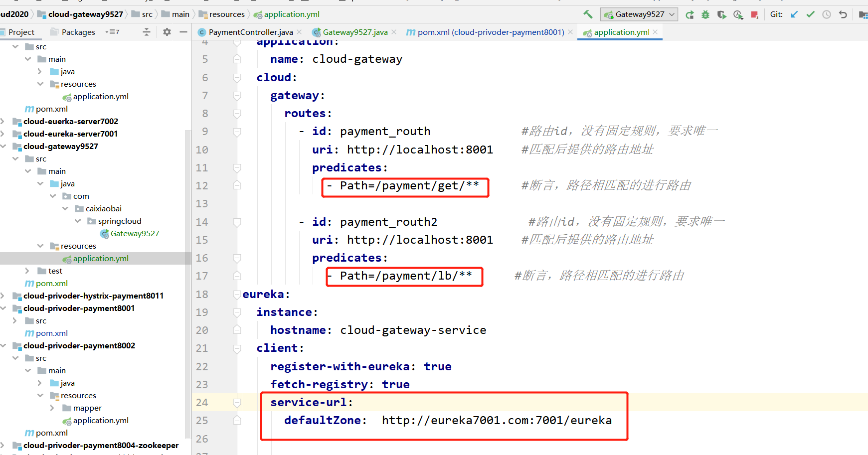The image size is (868, 455).
Task: Click the project tree vertical scrollbar
Action: pyautogui.click(x=188, y=284)
